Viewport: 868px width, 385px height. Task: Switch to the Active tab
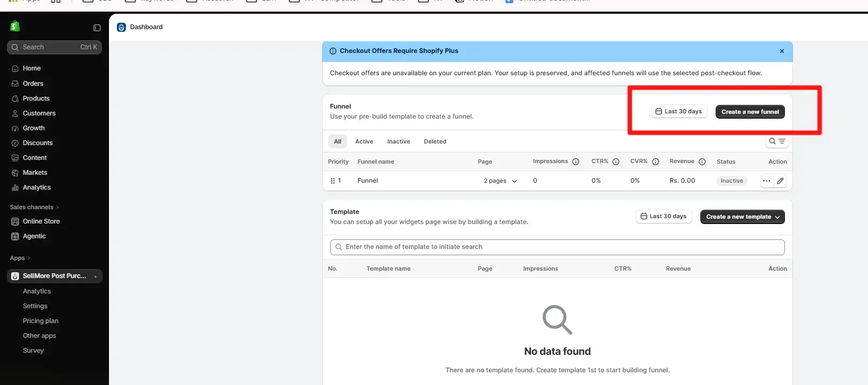pyautogui.click(x=364, y=141)
